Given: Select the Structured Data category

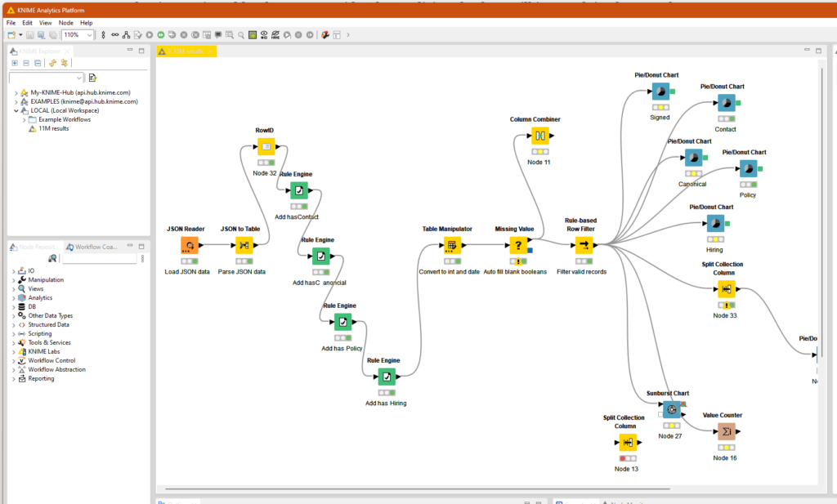Looking at the screenshot, I should coord(48,325).
